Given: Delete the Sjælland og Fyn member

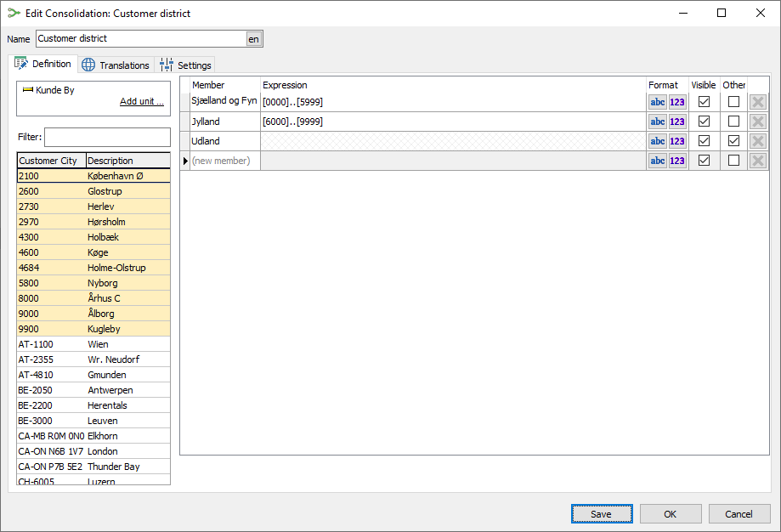Looking at the screenshot, I should [757, 102].
